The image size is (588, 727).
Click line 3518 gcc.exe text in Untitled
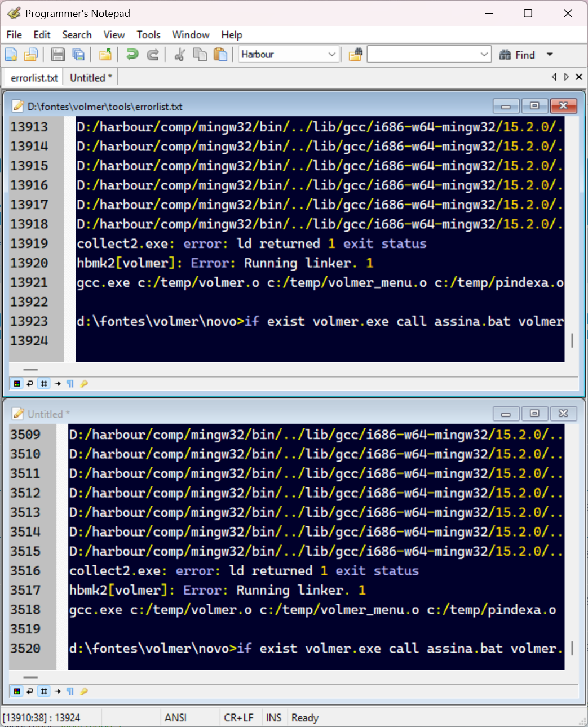click(312, 610)
